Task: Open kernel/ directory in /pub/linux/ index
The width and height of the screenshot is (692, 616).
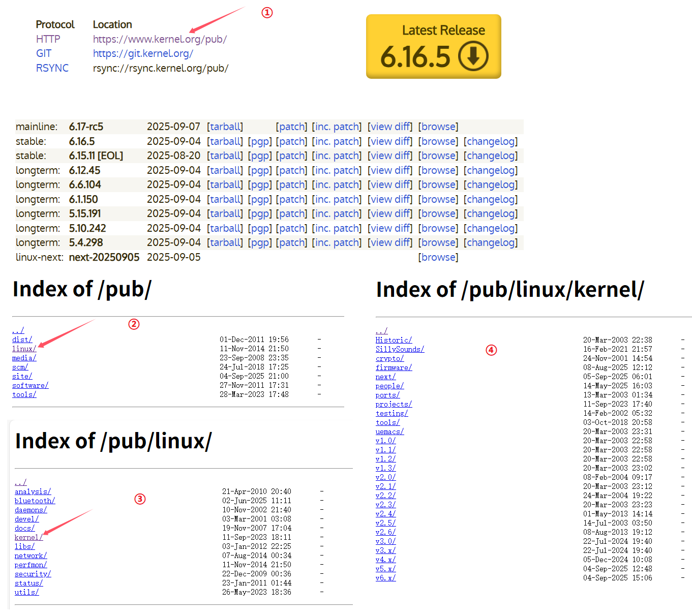Action: tap(28, 537)
